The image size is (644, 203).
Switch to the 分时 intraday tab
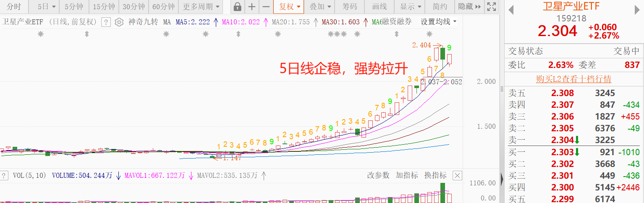[14, 7]
